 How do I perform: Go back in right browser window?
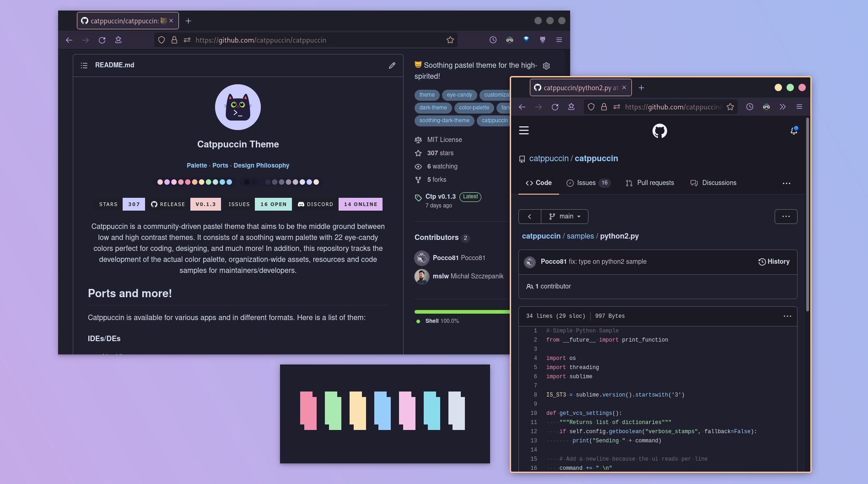[522, 107]
